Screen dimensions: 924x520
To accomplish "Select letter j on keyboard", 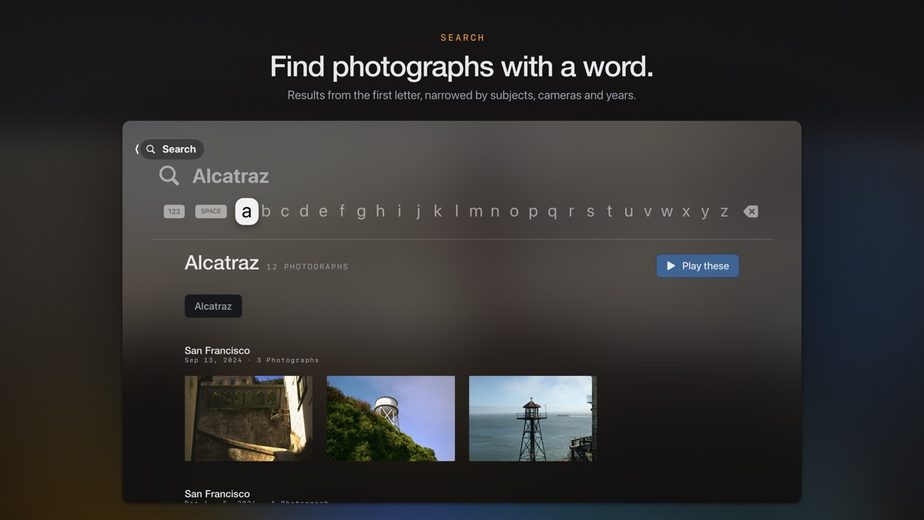I will coord(418,212).
